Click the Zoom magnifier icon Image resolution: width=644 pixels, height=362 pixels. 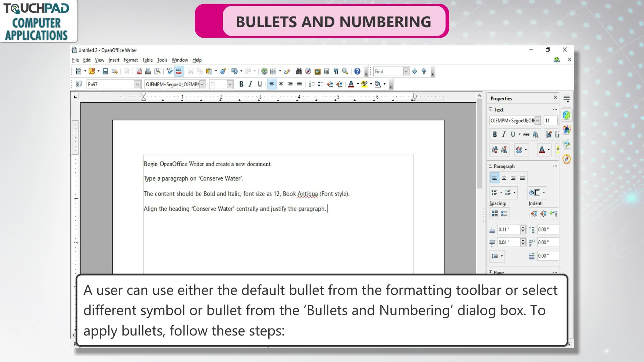pos(345,72)
